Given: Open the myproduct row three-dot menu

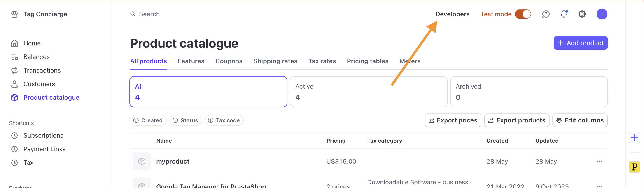Looking at the screenshot, I should [x=599, y=161].
